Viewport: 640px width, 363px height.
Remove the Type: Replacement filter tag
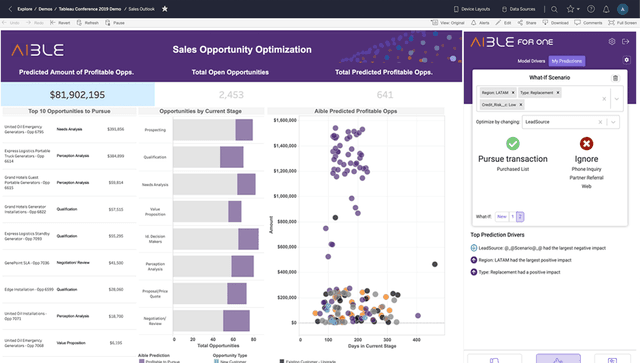click(x=558, y=93)
